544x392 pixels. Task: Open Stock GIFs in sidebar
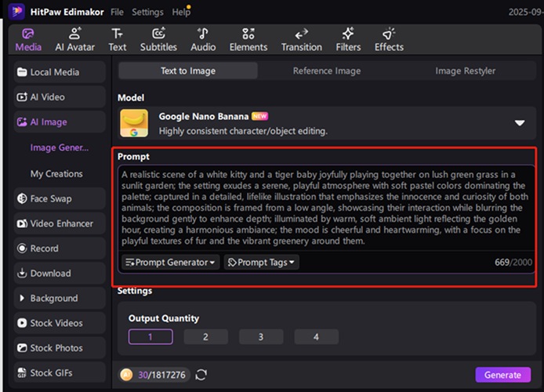coord(60,373)
